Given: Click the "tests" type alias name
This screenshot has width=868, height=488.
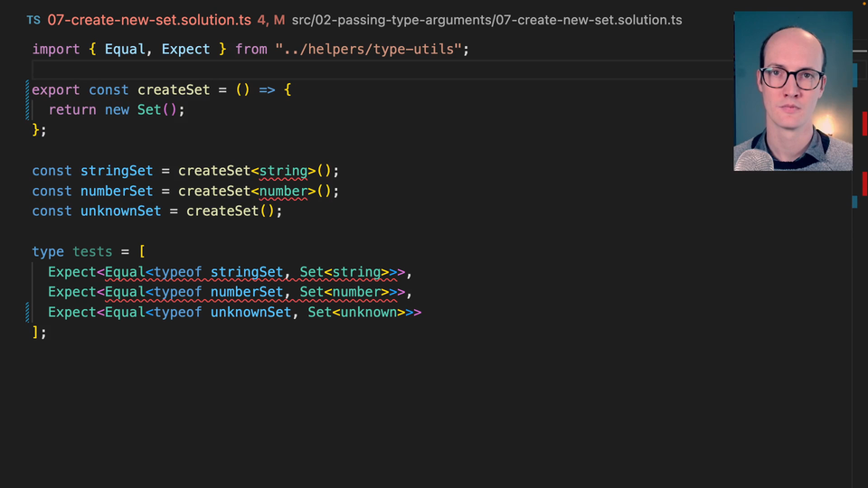Looking at the screenshot, I should point(92,251).
